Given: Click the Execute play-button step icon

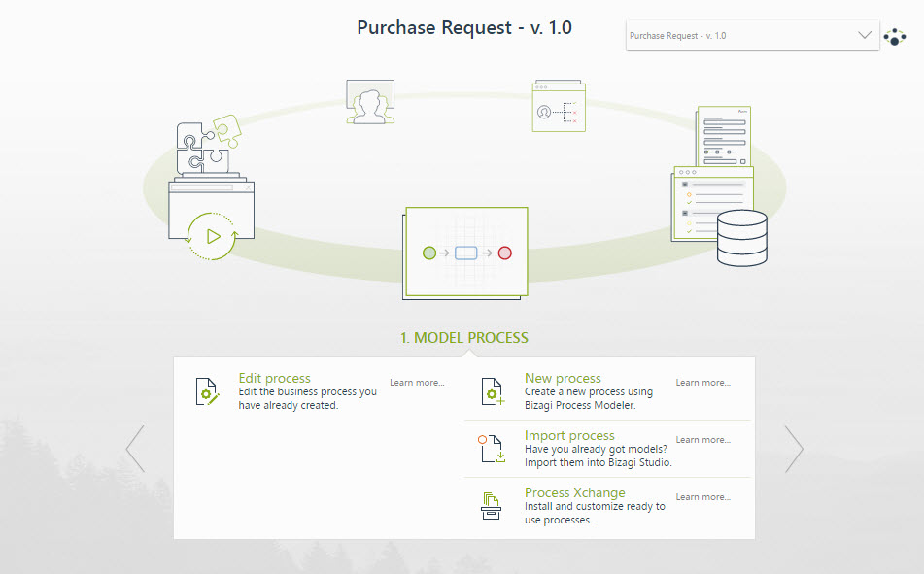Looking at the screenshot, I should (x=212, y=236).
